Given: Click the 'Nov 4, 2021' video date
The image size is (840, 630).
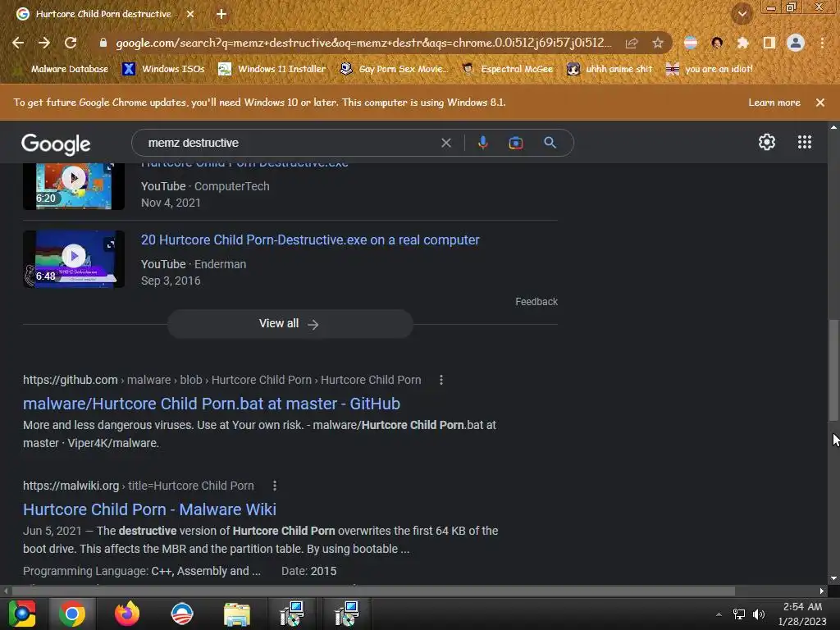Looking at the screenshot, I should tap(171, 203).
